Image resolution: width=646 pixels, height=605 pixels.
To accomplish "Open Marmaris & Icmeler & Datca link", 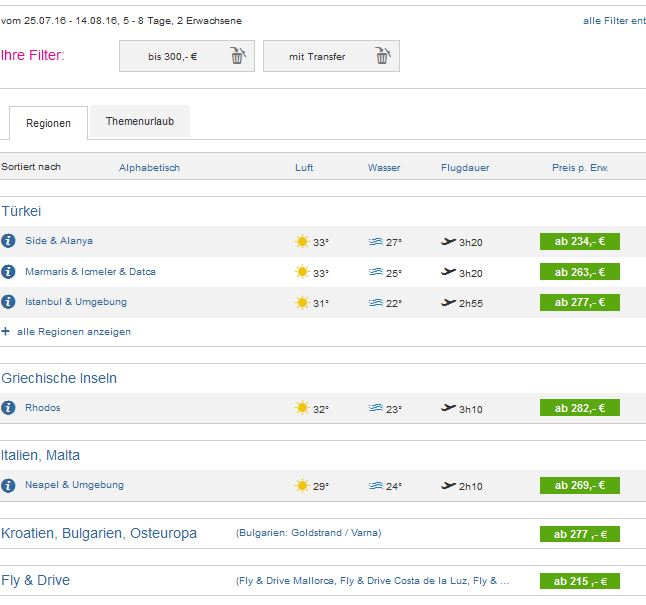I will [90, 272].
